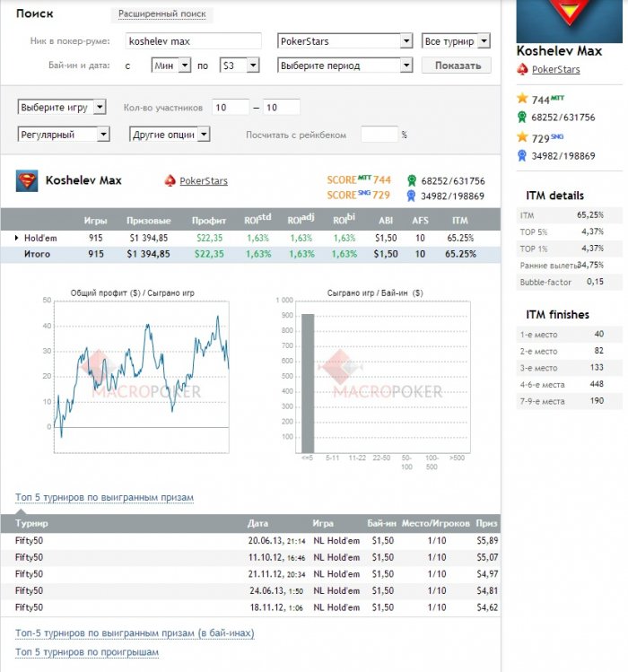Sort by the 'Профит' column header
The height and width of the screenshot is (672, 628).
(x=209, y=221)
